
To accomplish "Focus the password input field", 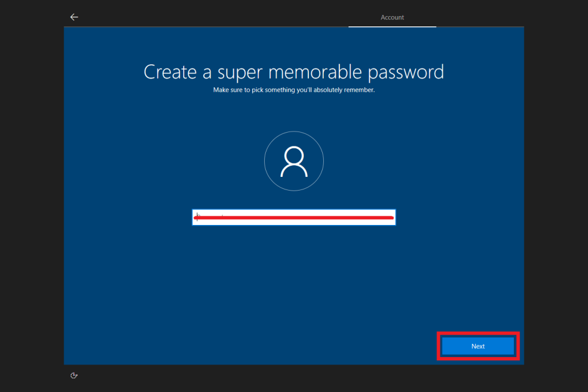I will 293,218.
